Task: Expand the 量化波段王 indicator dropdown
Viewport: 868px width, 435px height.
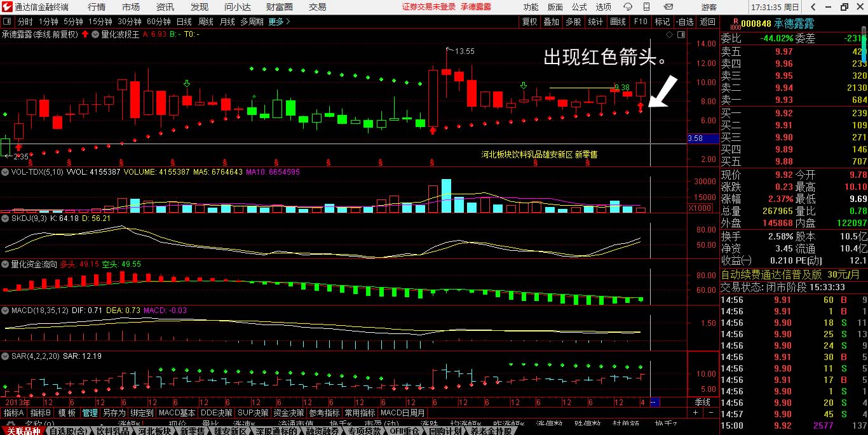Action: 95,34
